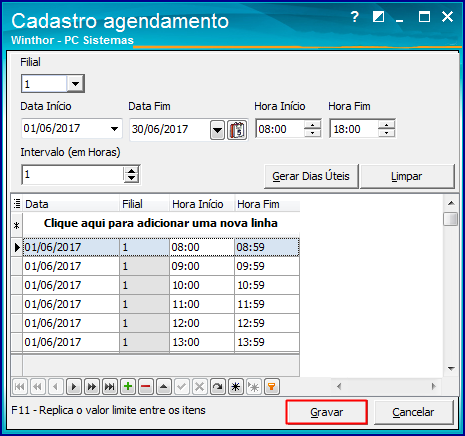Select the cell 12:59

pyautogui.click(x=267, y=323)
